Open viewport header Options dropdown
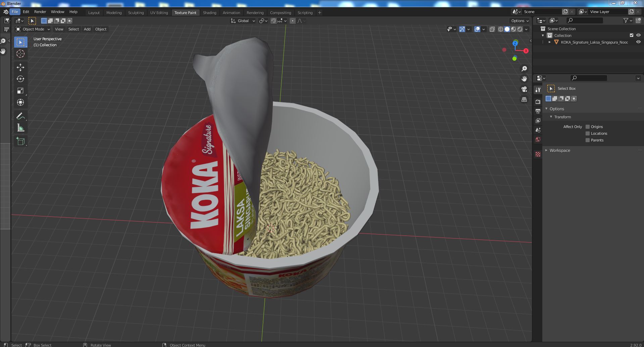644x347 pixels. coord(520,21)
